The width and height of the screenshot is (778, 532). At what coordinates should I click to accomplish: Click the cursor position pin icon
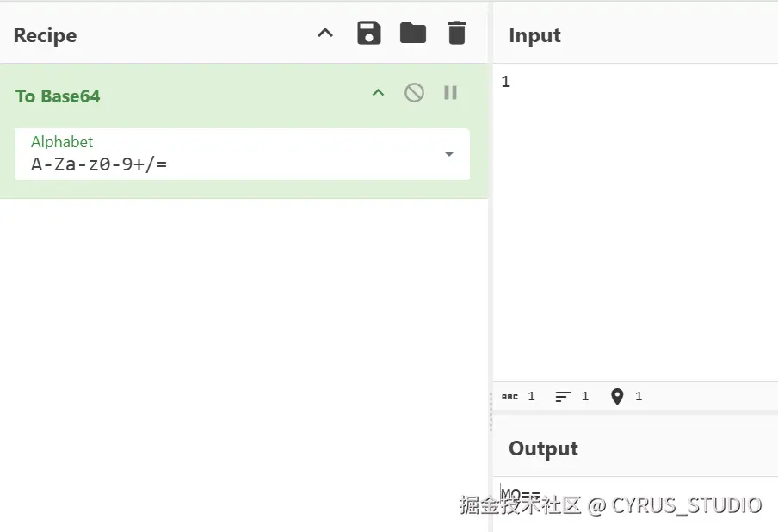coord(617,397)
